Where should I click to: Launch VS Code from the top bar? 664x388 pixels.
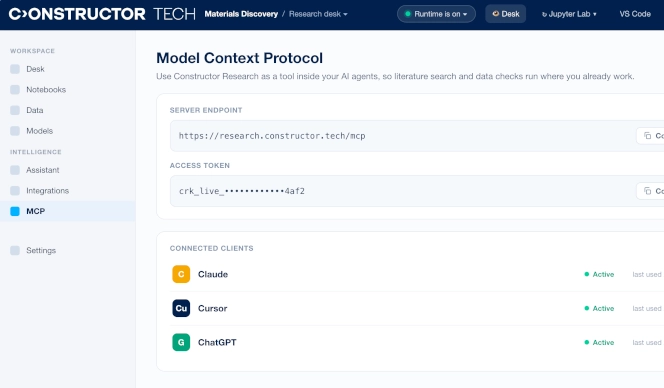[635, 14]
